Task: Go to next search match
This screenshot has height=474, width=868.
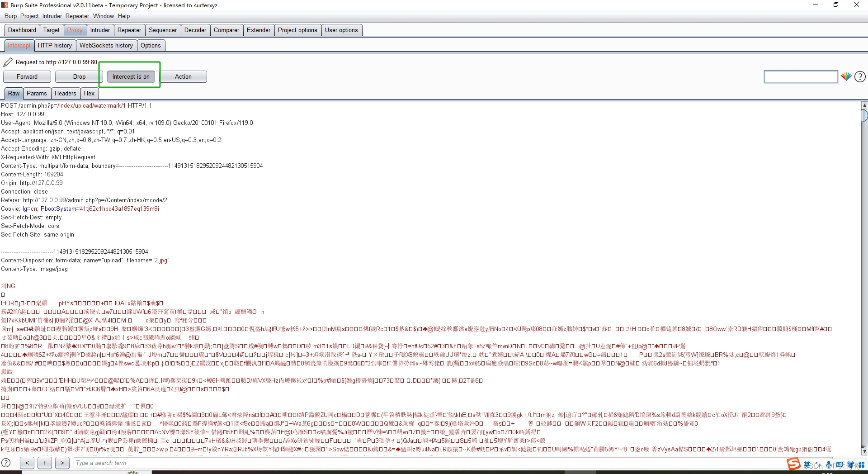Action: click(62, 463)
